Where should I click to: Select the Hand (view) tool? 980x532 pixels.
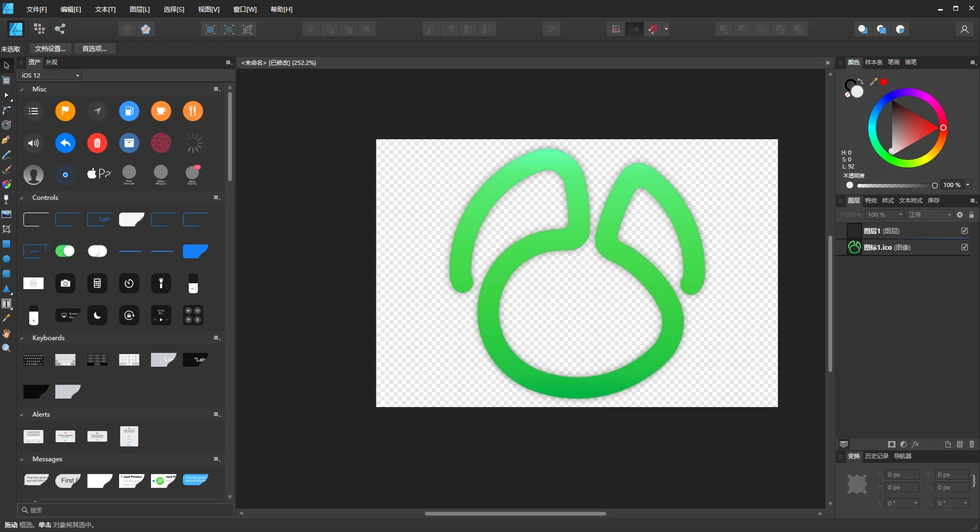click(6, 333)
